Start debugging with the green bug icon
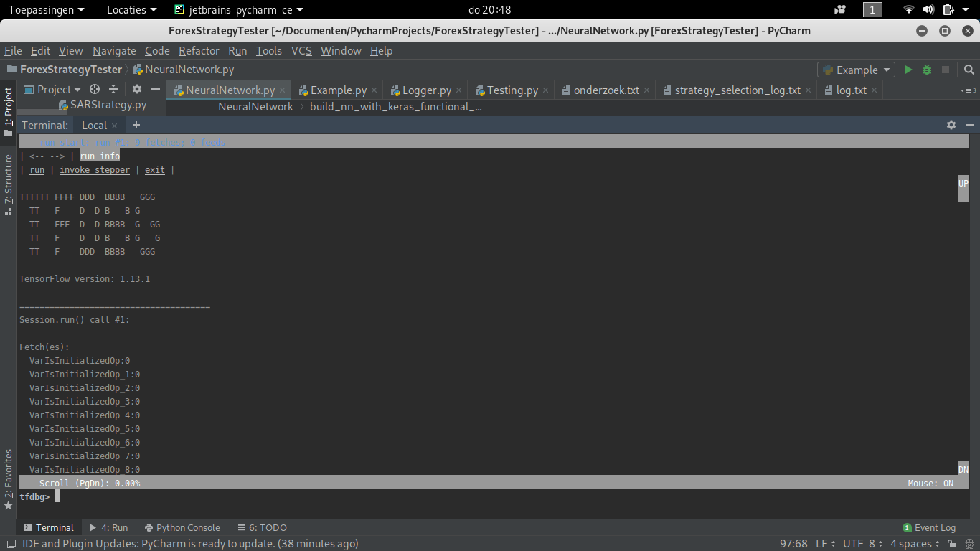Screen dimensions: 980x551 click(x=927, y=70)
